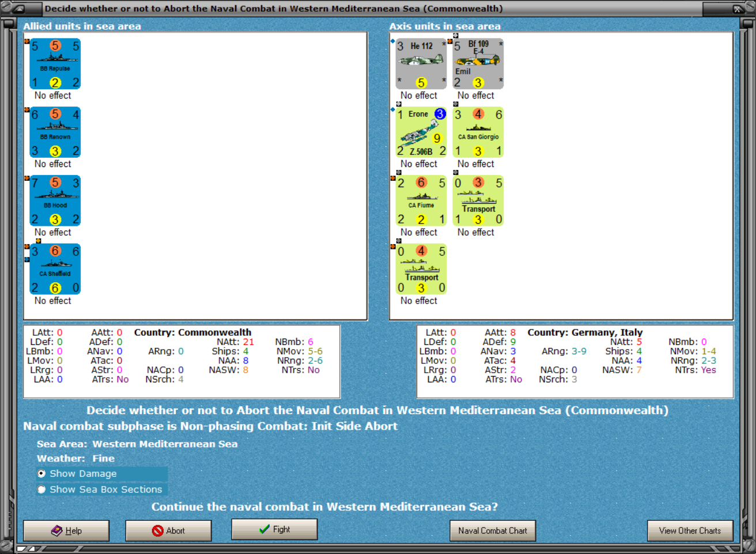Click the 'Weather: Fine' line

pyautogui.click(x=75, y=458)
